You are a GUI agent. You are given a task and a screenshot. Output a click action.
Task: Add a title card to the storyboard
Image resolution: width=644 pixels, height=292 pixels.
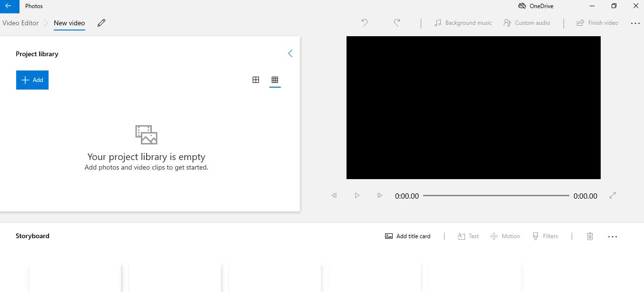coord(407,236)
